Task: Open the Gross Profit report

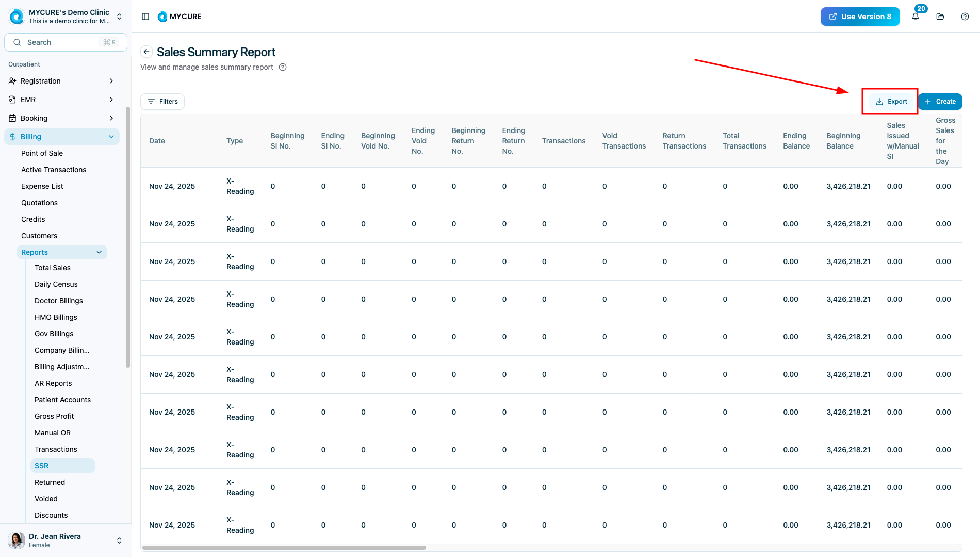Action: pos(54,416)
